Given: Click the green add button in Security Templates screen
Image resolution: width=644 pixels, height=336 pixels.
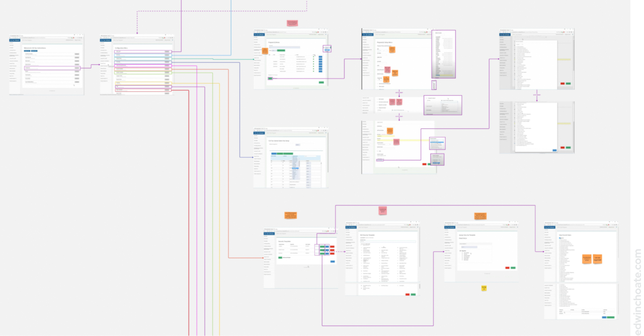Looking at the screenshot, I should point(280,257).
